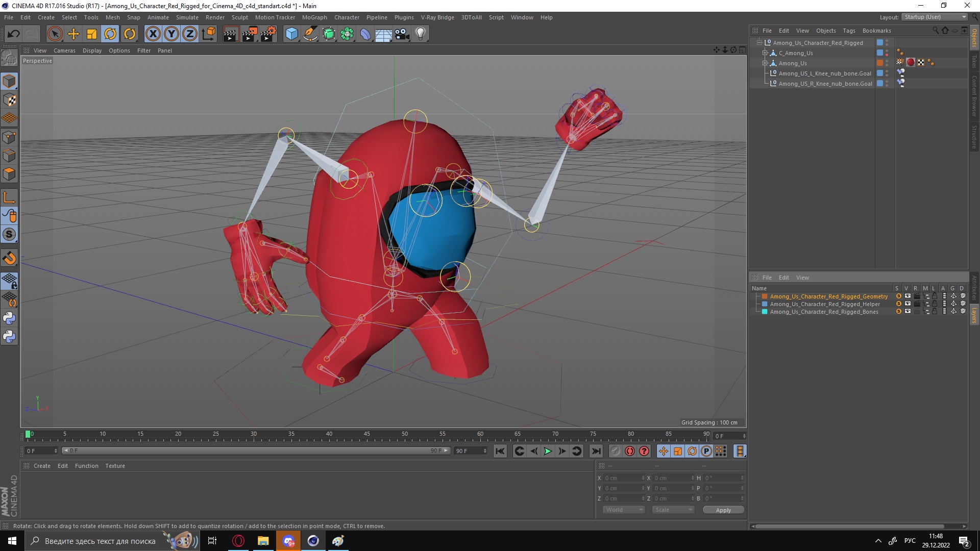The width and height of the screenshot is (980, 551).
Task: Open the Mesh menu
Action: [x=112, y=17]
